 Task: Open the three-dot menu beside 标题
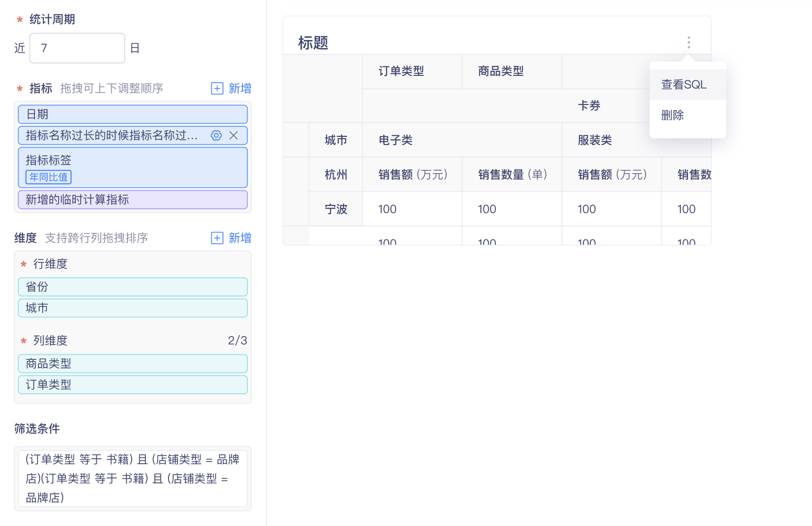click(x=688, y=42)
